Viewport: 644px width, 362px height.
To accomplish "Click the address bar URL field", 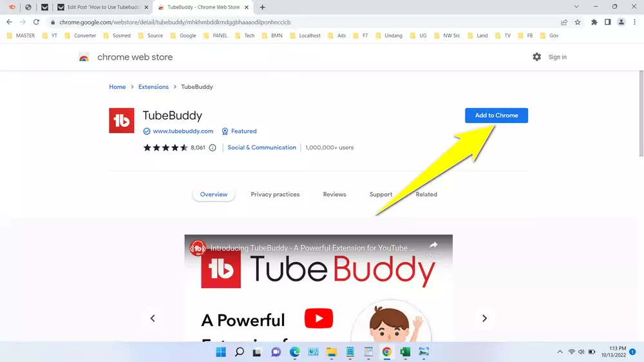I will pos(304,22).
